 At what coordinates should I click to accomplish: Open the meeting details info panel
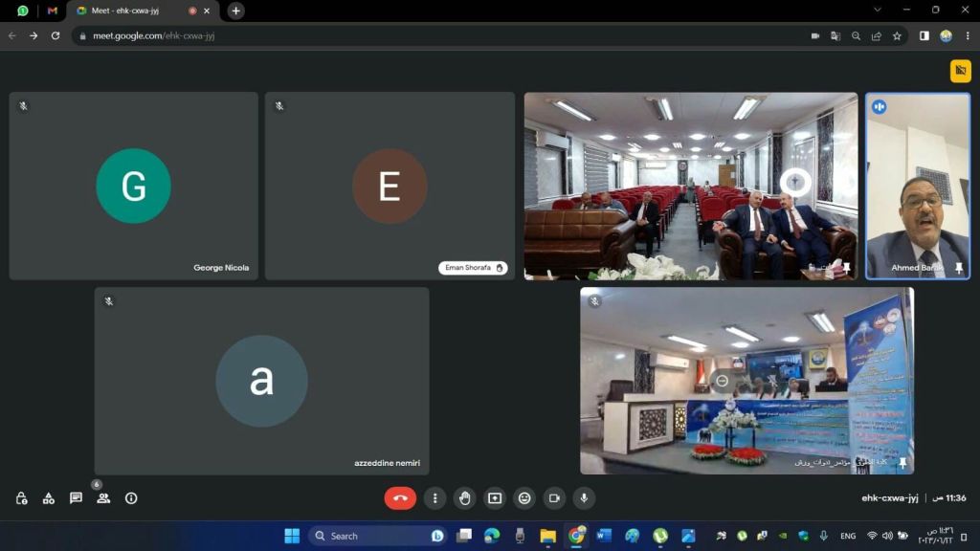tap(131, 498)
